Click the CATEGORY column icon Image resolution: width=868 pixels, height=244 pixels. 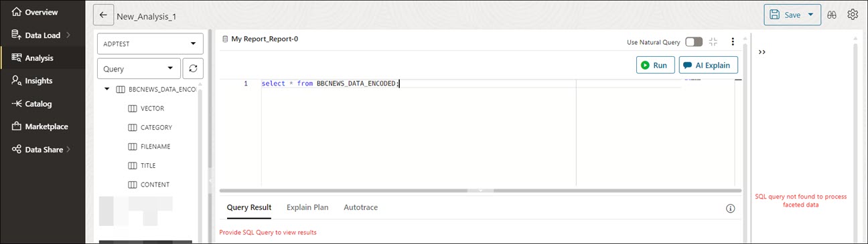[132, 127]
